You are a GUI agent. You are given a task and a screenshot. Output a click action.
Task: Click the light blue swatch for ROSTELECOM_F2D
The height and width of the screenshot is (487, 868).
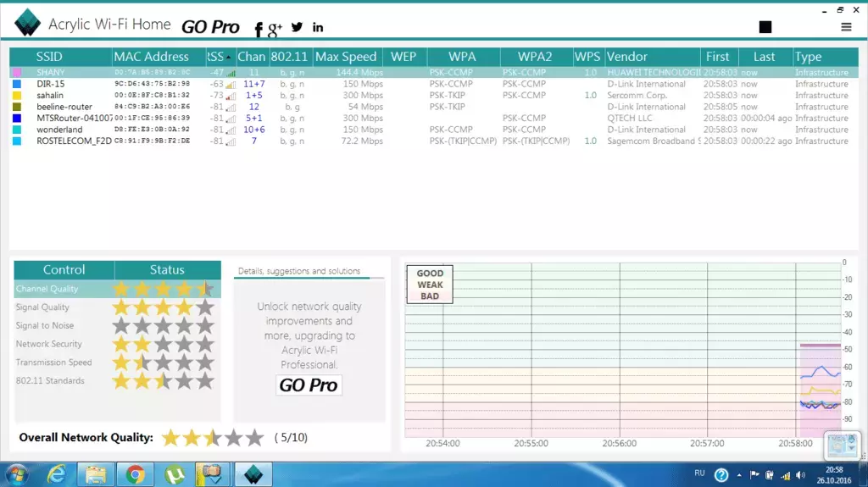[17, 141]
